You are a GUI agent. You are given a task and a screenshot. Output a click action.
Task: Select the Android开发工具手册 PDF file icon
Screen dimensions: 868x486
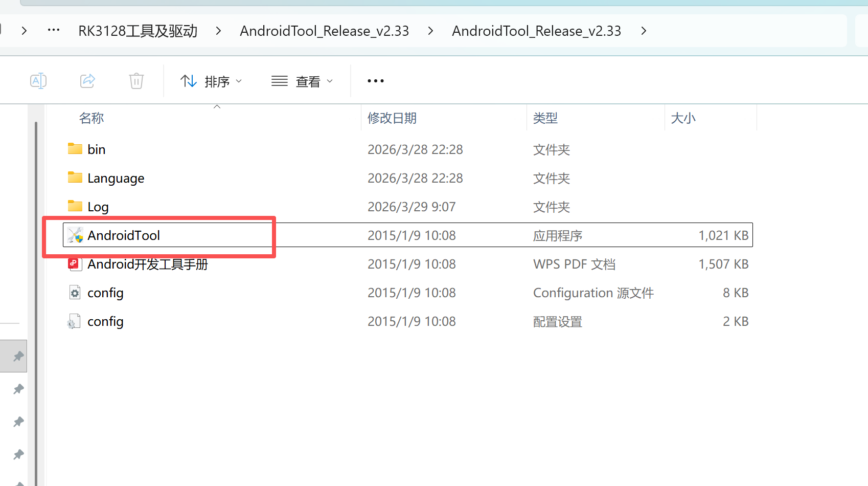[74, 264]
